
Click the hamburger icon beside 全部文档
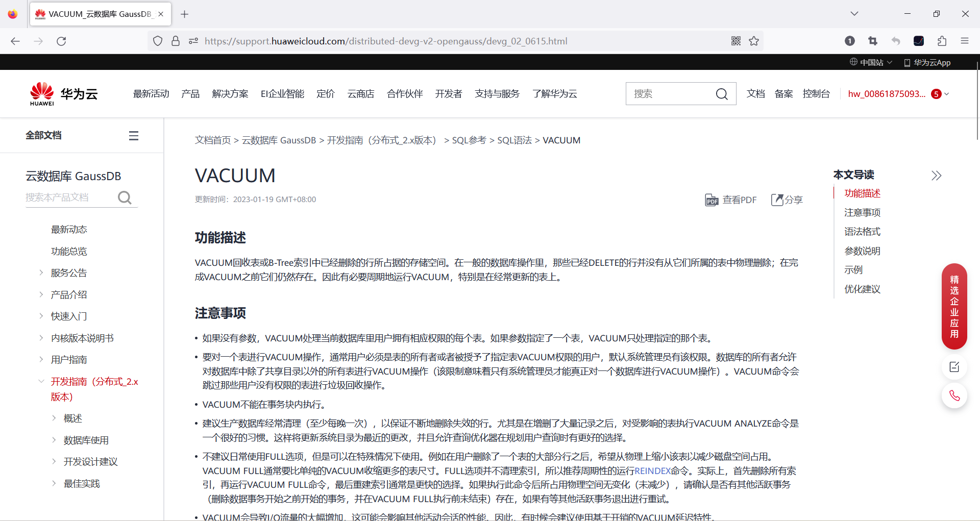click(133, 135)
